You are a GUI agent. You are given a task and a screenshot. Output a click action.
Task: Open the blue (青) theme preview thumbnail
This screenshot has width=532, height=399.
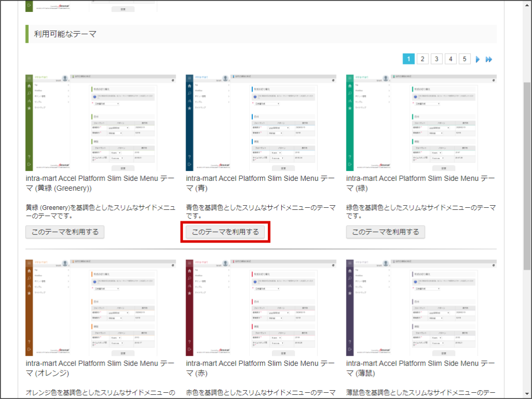(x=261, y=123)
